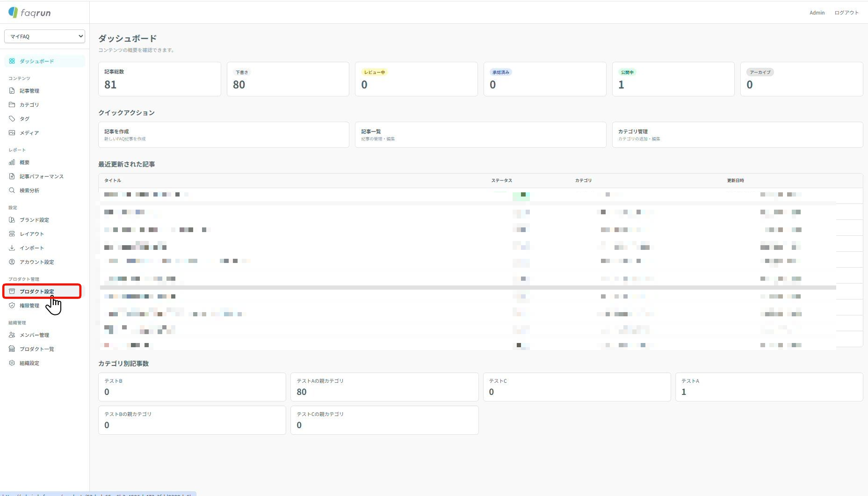
Task: Click the ブランド設定 icon
Action: click(x=12, y=220)
